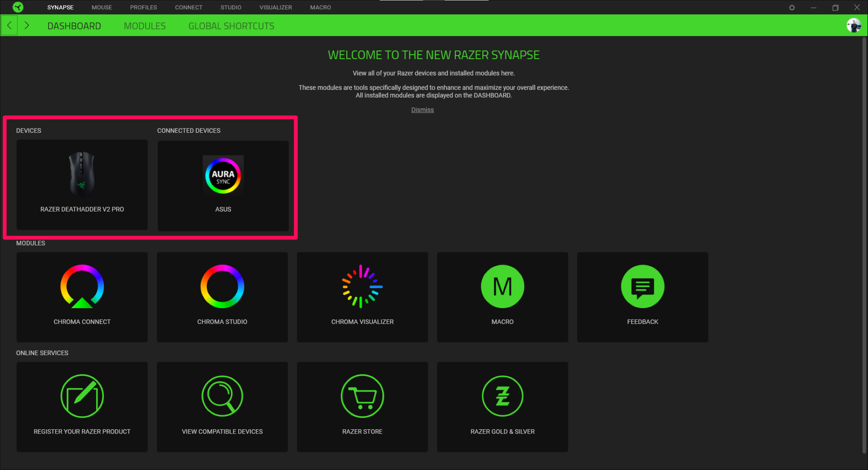
Task: Navigate forward using the right arrow
Action: click(27, 25)
